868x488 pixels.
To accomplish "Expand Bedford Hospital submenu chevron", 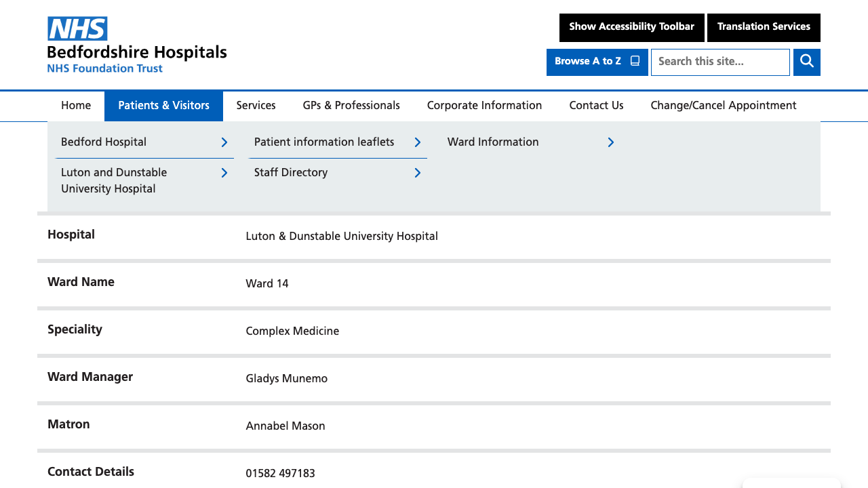I will [224, 142].
